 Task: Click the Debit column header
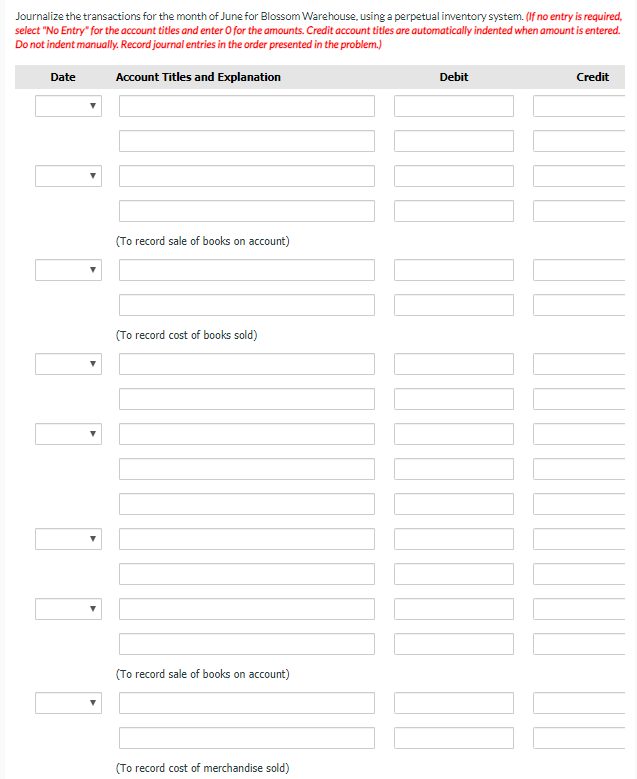[x=453, y=77]
